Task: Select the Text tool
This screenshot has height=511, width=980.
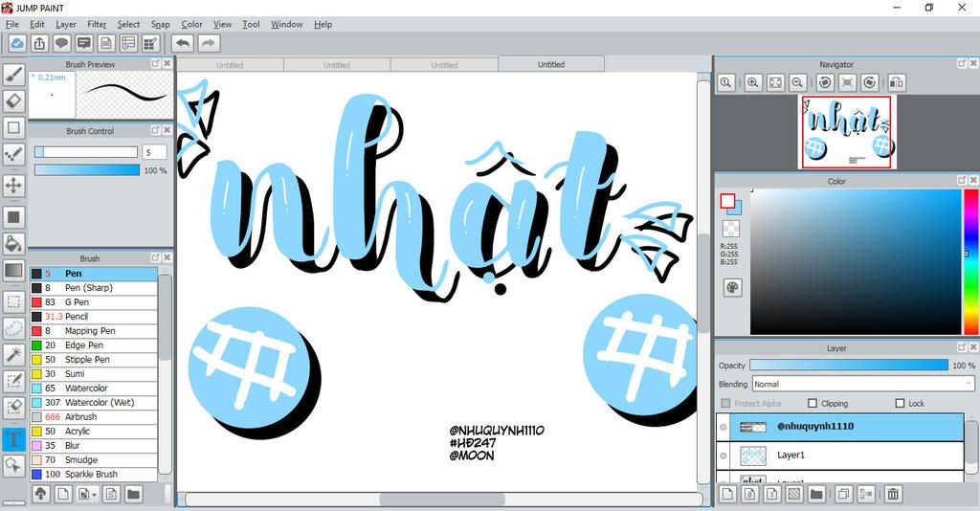Action: tap(13, 439)
